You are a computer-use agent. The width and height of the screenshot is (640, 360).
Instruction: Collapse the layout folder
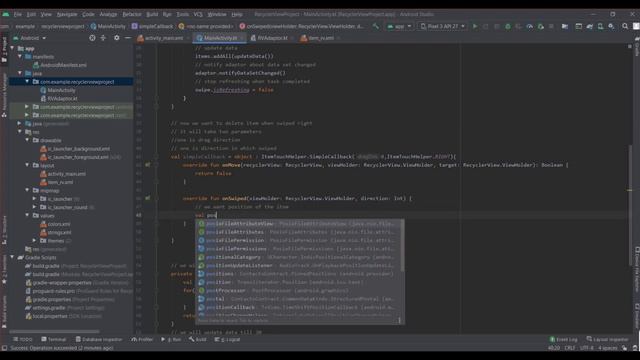click(x=27, y=165)
